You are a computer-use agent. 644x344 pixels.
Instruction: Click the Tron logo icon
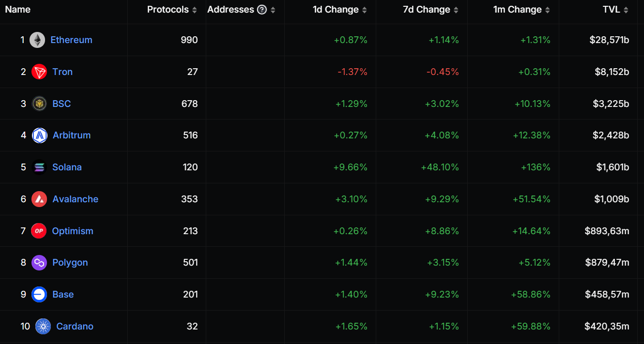tap(39, 72)
